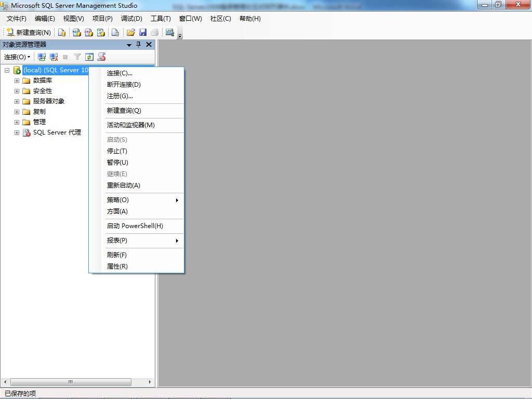Select the 安全性 tree item

pyautogui.click(x=43, y=91)
